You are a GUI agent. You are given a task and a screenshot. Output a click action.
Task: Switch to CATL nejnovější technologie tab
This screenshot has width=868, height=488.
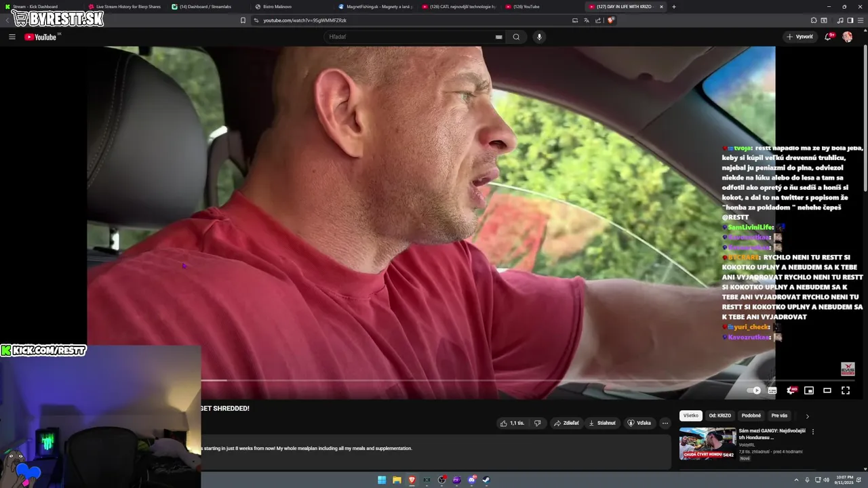click(459, 7)
